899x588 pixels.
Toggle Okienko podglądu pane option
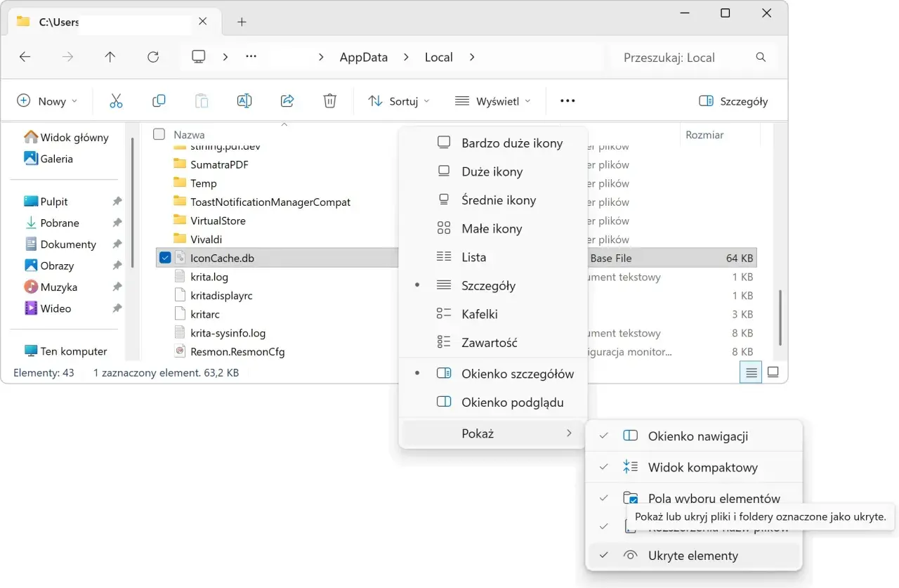[x=493, y=403]
